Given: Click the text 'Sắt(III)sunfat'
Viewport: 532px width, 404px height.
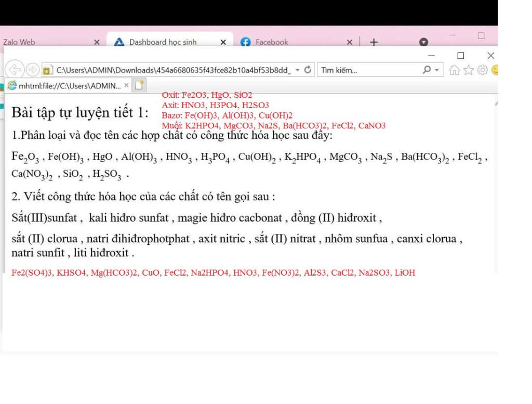Looking at the screenshot, I should click(x=44, y=218).
